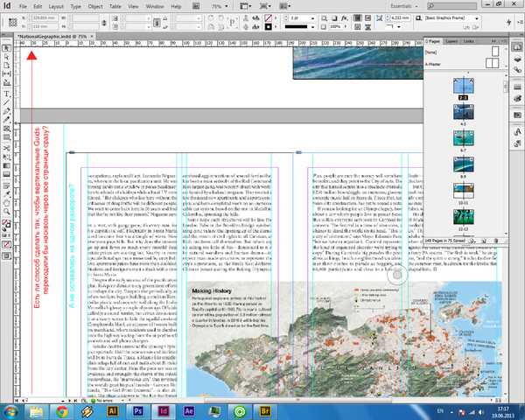The height and width of the screenshot is (420, 525).
Task: Click the reference point locator grid
Action: 13,22
